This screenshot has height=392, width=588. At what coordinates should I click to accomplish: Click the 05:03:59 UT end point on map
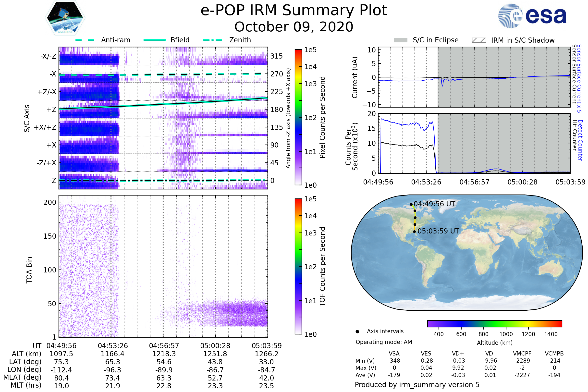click(x=414, y=232)
